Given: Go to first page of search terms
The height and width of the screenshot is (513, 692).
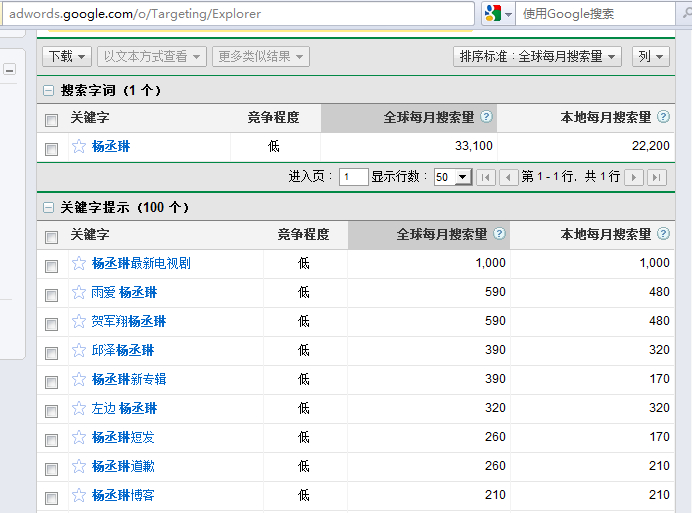Looking at the screenshot, I should coord(486,177).
